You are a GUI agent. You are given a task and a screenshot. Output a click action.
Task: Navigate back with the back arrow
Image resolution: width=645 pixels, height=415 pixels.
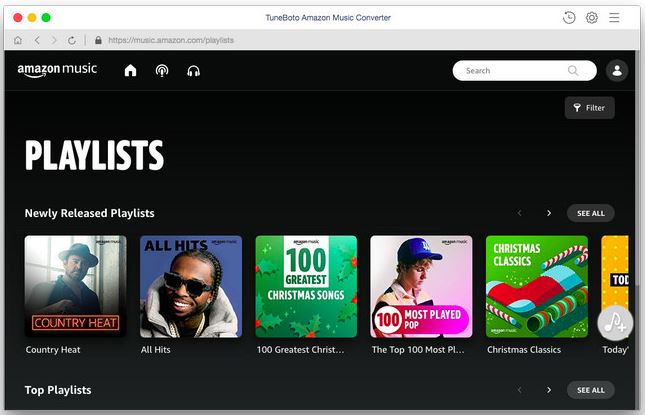point(37,40)
